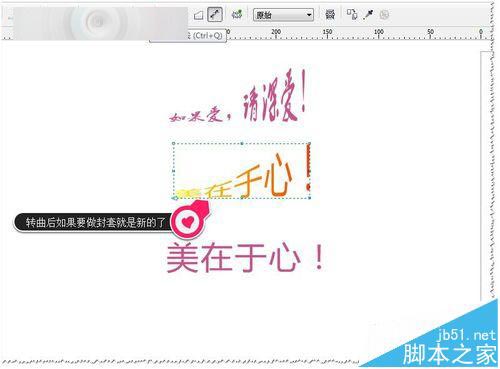Open the 原始 mapping mode dropdown
Viewport: 500px width, 369px height.
coord(283,15)
